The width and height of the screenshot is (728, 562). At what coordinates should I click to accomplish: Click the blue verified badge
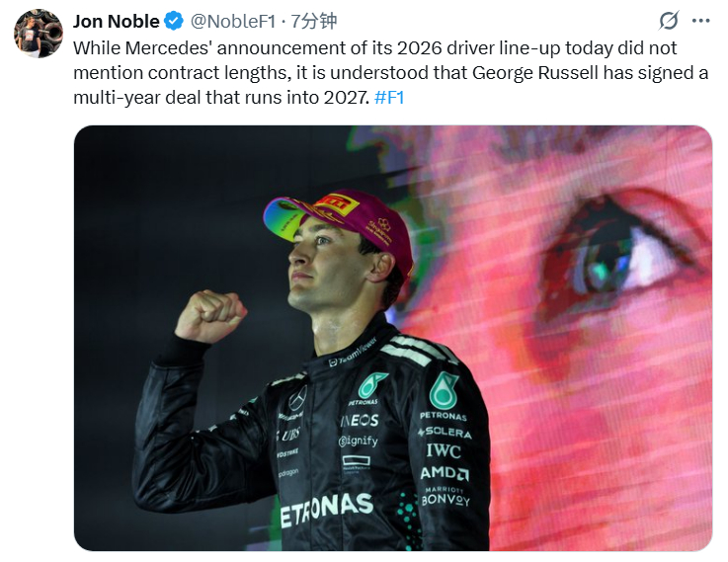click(174, 21)
